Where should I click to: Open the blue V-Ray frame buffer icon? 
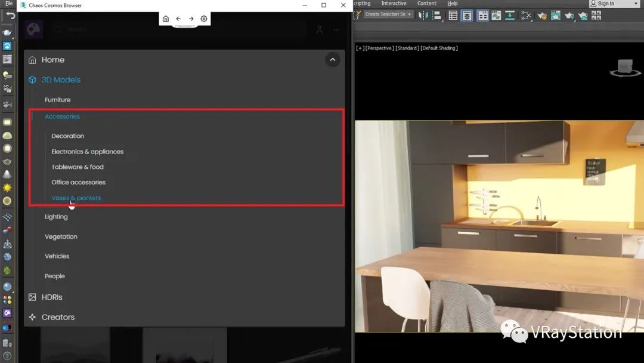(x=7, y=46)
